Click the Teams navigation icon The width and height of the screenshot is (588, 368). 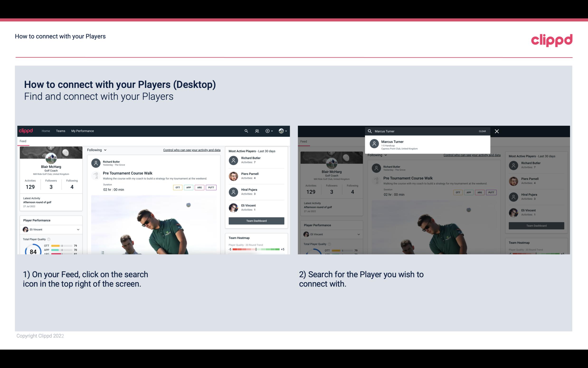pyautogui.click(x=61, y=131)
